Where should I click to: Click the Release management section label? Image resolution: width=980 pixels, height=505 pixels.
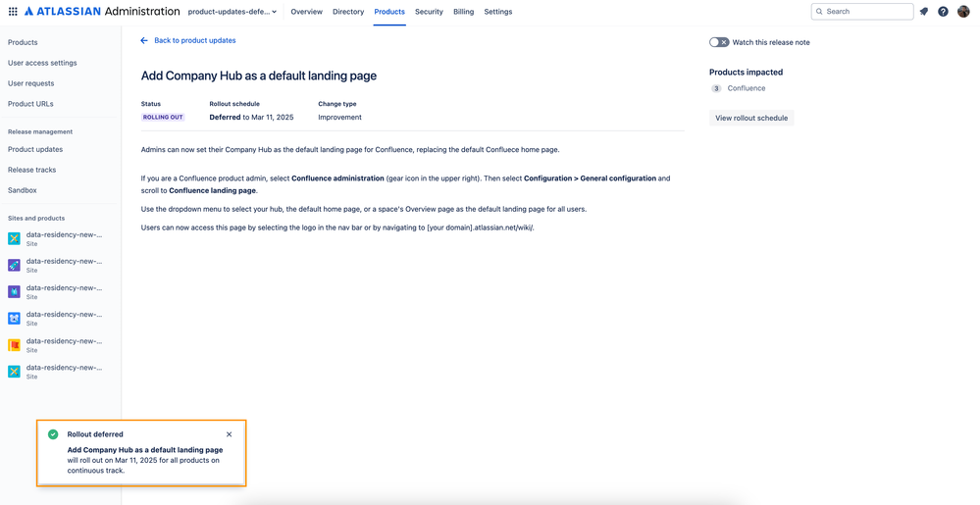(40, 131)
